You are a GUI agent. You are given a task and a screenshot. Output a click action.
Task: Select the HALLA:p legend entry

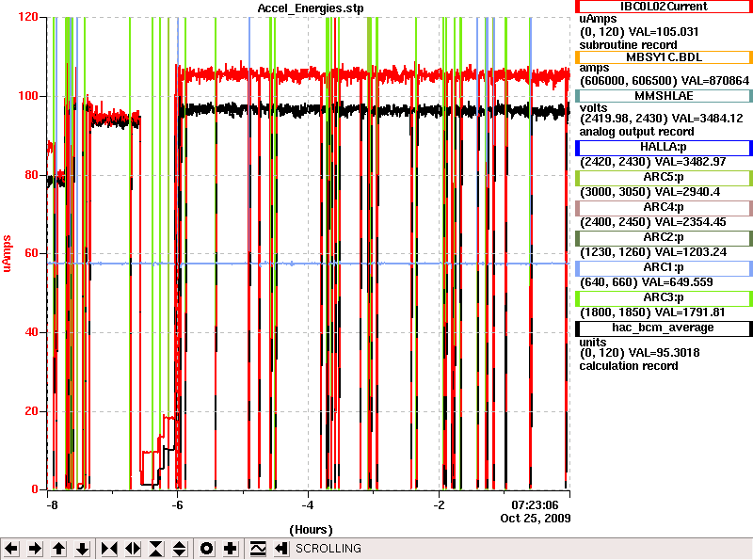click(664, 148)
